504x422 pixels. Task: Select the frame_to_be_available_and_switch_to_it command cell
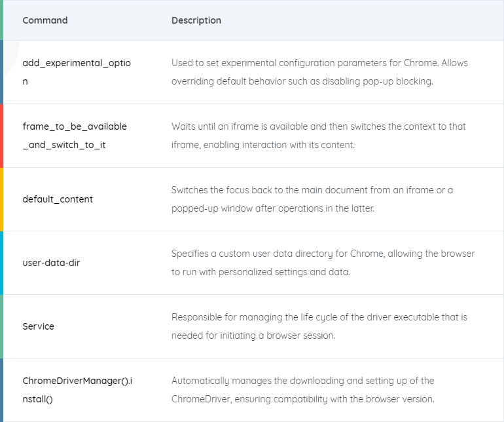(x=75, y=136)
